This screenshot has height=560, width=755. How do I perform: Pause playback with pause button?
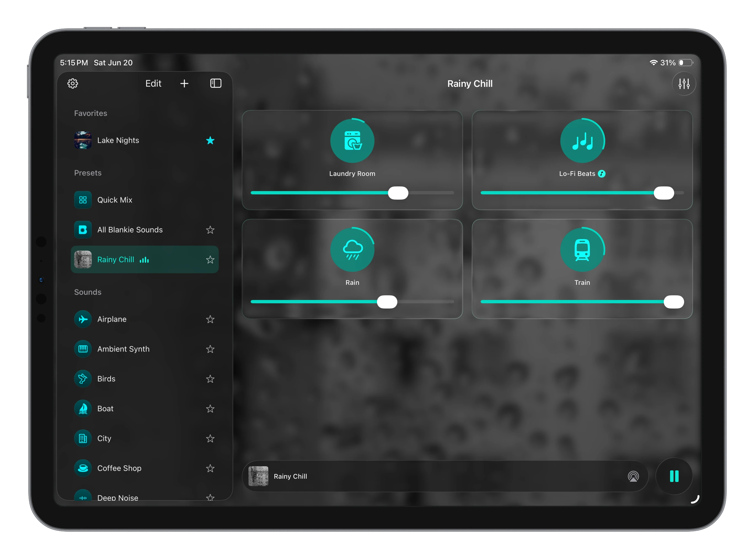(x=674, y=476)
